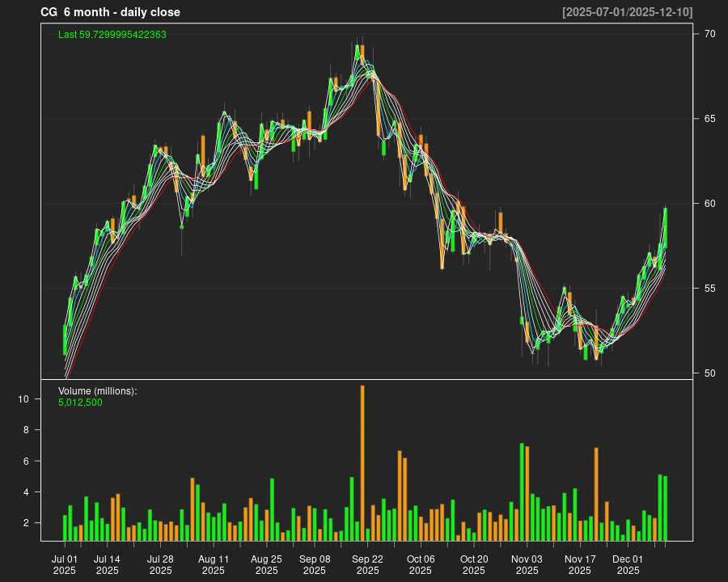Screen dimensions: 728x582
Task: Click the 'Volume (millions):' label
Action: pyautogui.click(x=98, y=391)
